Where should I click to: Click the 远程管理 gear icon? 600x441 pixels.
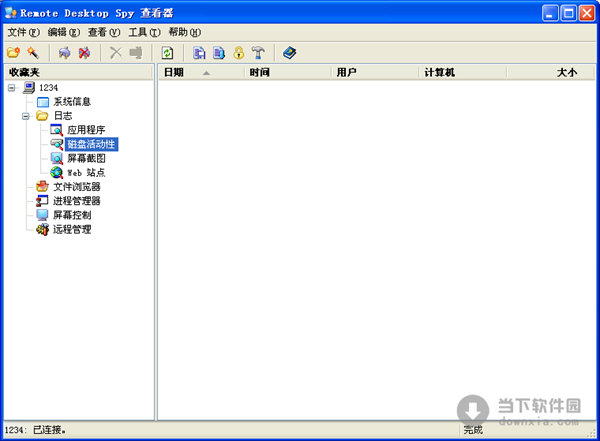(42, 229)
